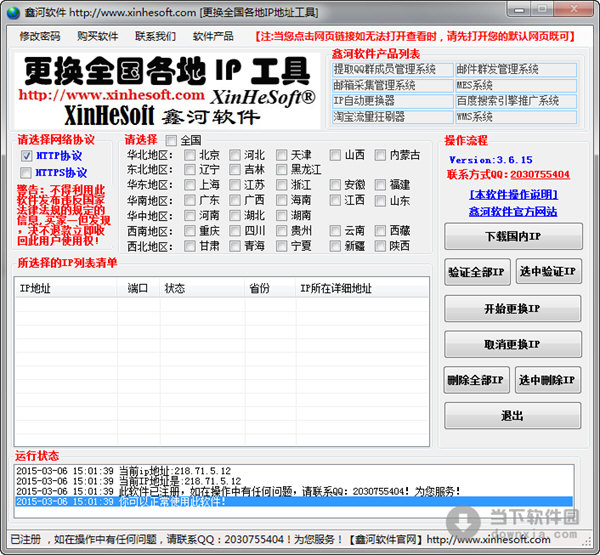Check the 广西 checkbox
Viewport: 600px width, 555px height.
235,200
